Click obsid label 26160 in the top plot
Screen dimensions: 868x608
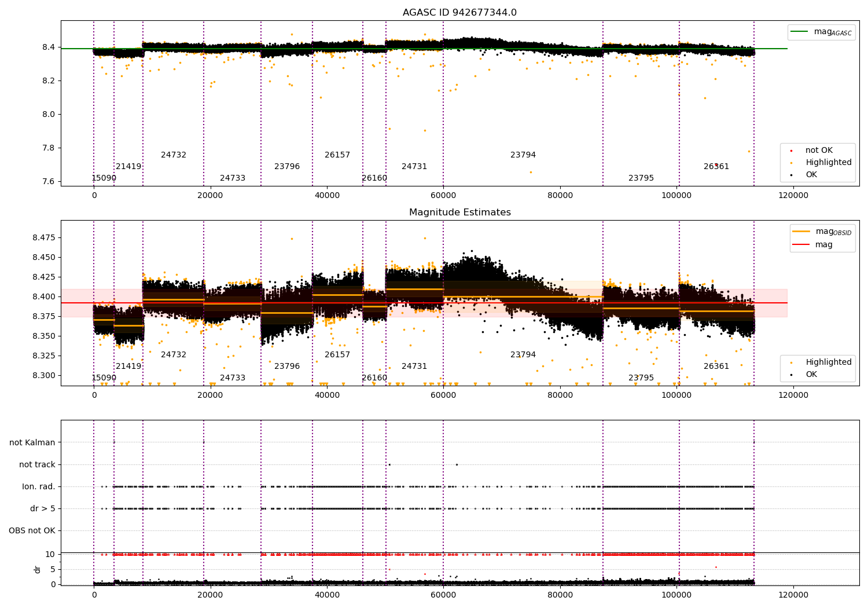click(x=374, y=178)
